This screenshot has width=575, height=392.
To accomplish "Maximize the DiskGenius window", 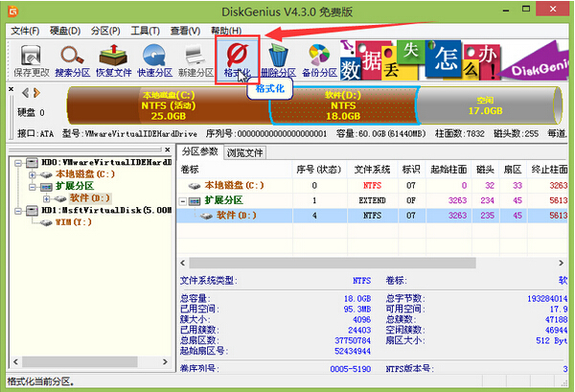I will tap(526, 10).
